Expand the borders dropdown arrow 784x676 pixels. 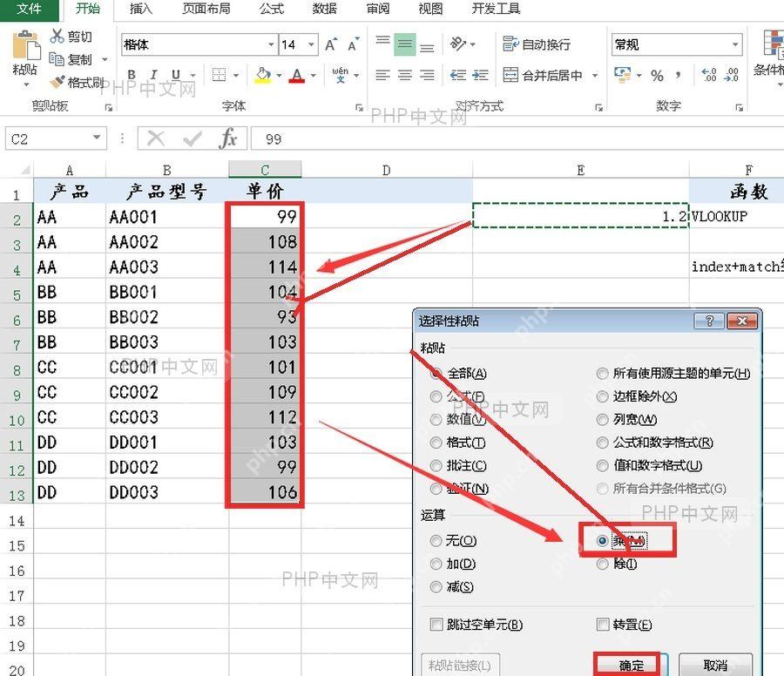(x=235, y=76)
